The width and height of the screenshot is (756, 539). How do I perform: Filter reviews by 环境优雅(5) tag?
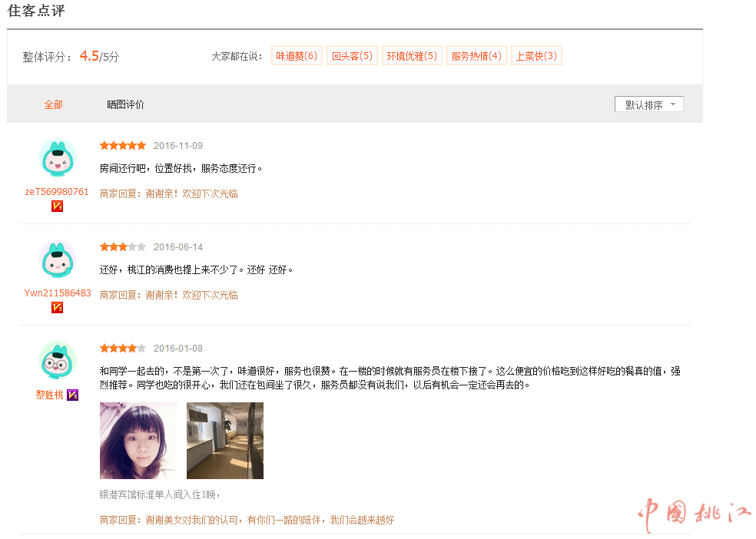point(412,56)
